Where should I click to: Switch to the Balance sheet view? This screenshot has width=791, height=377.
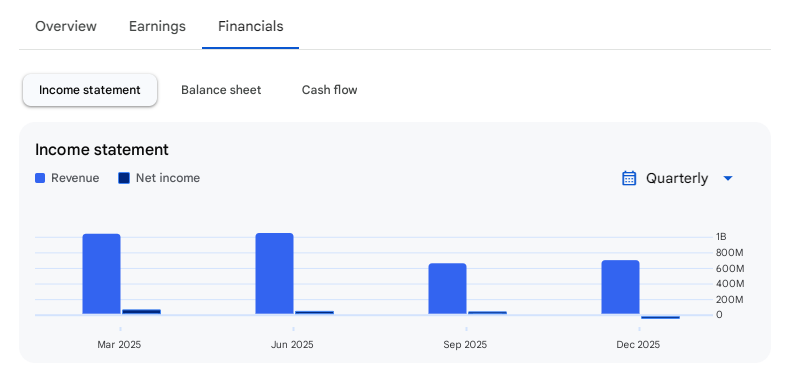coord(221,90)
